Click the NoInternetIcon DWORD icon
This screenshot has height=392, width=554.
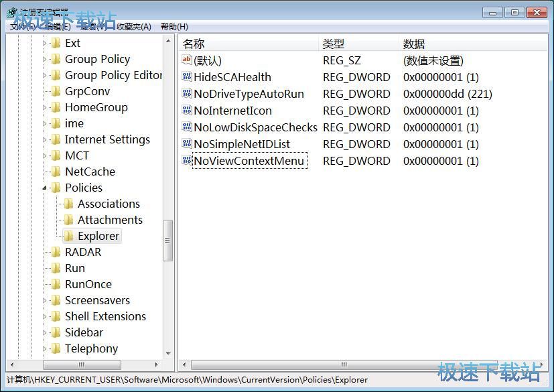(x=187, y=110)
